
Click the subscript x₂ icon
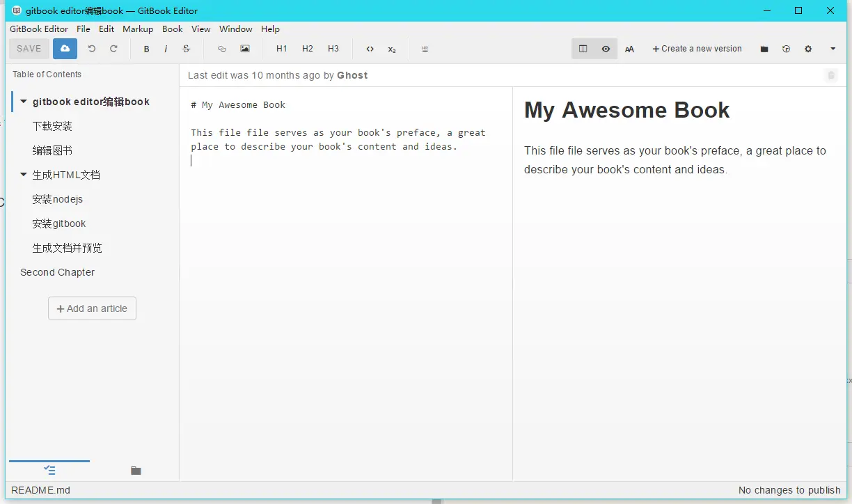coord(392,49)
